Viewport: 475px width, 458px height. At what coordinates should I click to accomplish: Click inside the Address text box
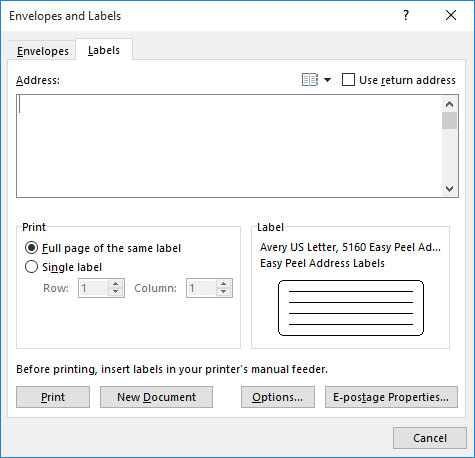229,146
